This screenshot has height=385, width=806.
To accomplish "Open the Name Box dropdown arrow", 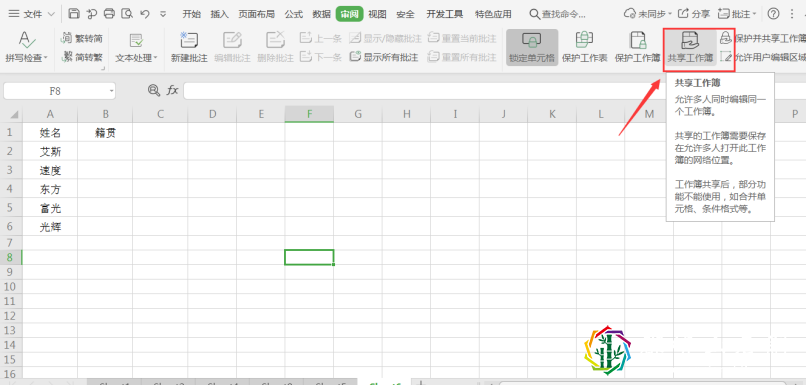I will click(x=111, y=91).
